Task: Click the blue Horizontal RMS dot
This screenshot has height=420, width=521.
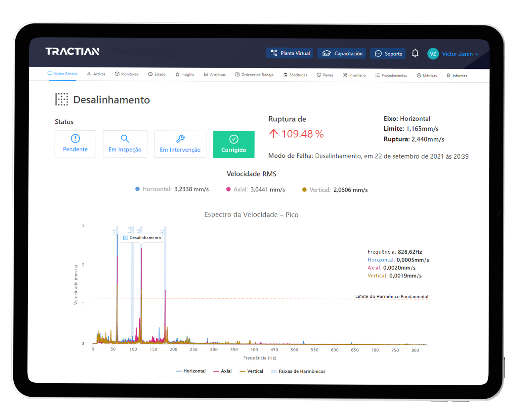Action: click(x=137, y=189)
